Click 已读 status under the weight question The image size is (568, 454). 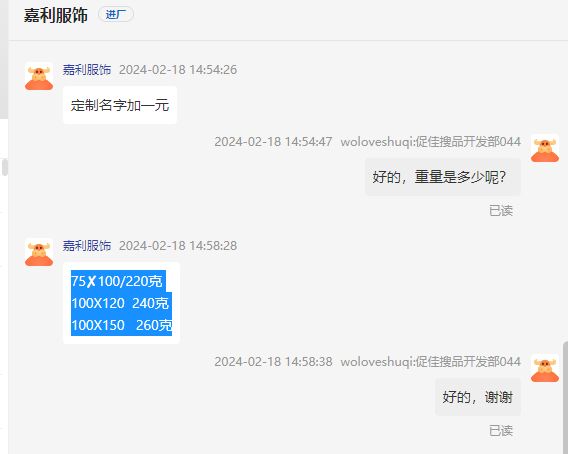(501, 211)
